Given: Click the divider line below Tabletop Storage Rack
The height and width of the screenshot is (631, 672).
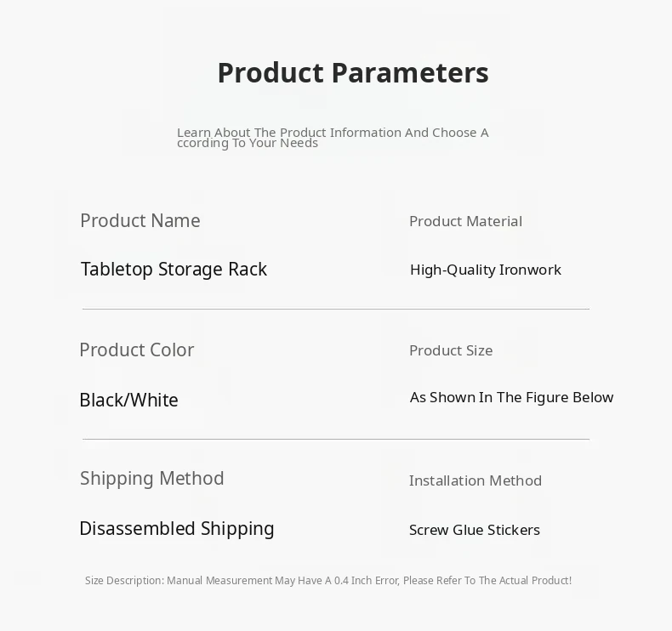Looking at the screenshot, I should click(335, 309).
